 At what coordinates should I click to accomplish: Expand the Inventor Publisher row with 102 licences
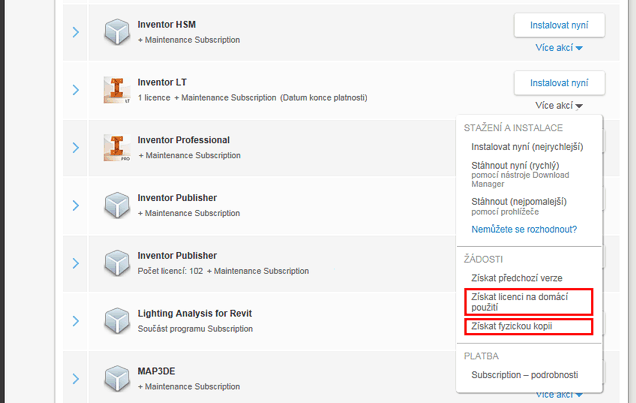click(x=75, y=263)
